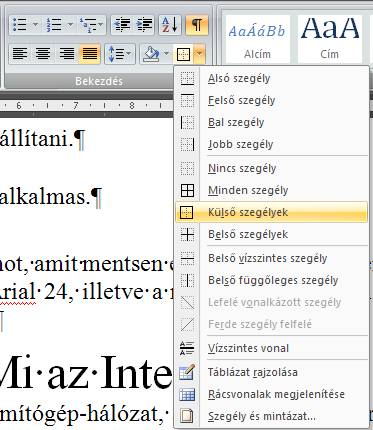The image size is (373, 430).
Task: Select Táblázat rajzolása
Action: click(271, 373)
